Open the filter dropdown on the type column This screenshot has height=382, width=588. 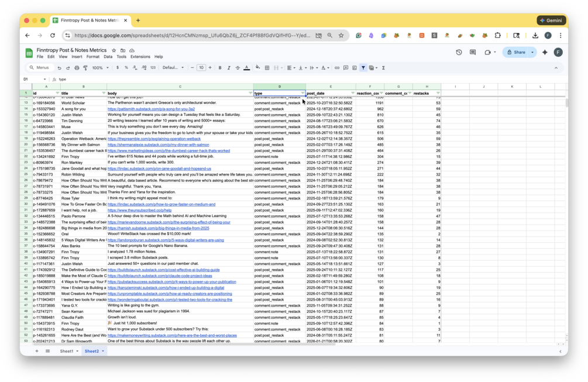pyautogui.click(x=302, y=93)
